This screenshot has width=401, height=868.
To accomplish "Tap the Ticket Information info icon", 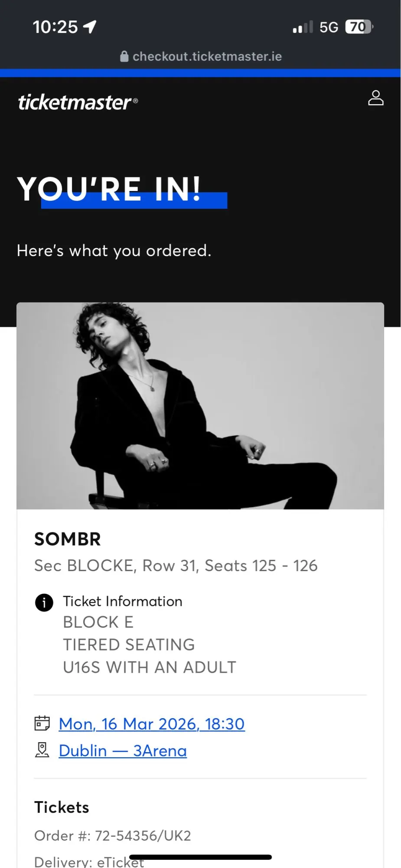I will coord(44,602).
